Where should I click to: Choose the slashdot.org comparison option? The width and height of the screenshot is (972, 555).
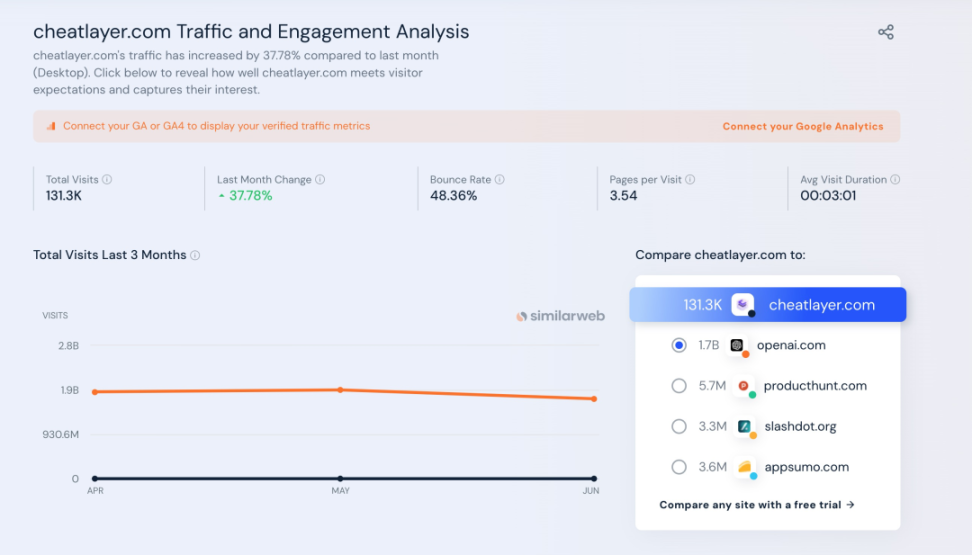click(x=679, y=426)
